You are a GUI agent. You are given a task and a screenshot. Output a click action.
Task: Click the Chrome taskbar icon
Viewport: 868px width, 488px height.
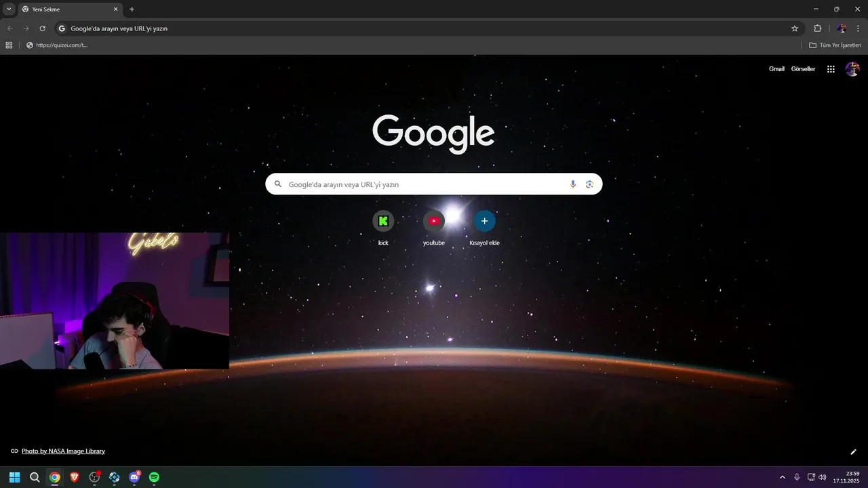(x=54, y=477)
